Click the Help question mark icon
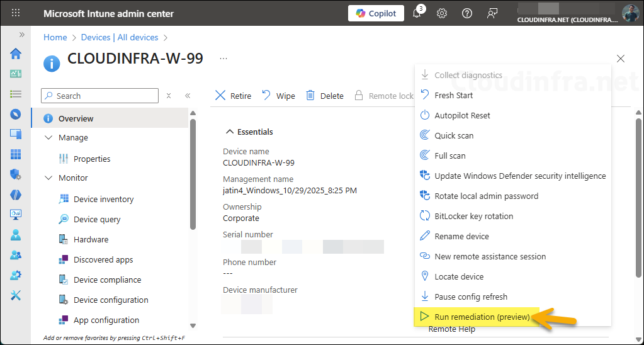The image size is (644, 345). point(467,13)
